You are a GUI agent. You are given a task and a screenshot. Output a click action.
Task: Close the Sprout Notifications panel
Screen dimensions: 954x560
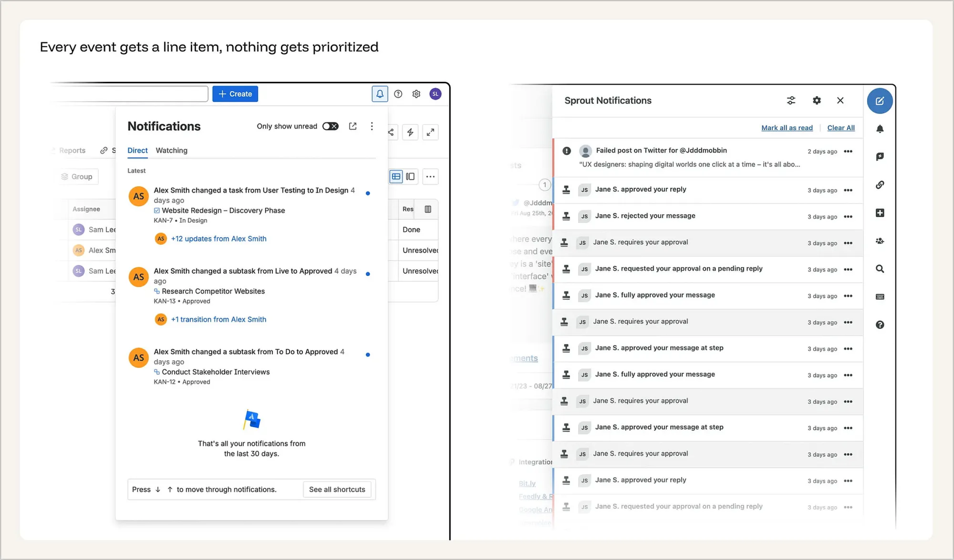point(840,101)
